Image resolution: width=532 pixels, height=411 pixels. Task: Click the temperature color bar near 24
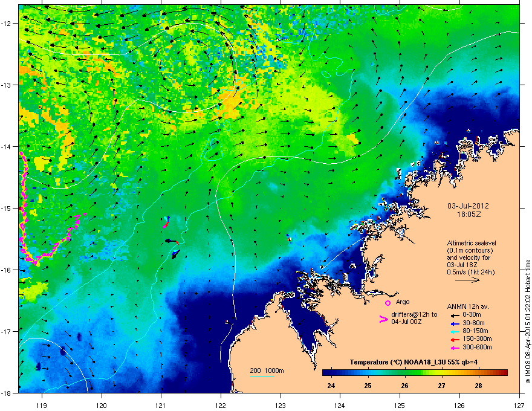(x=331, y=372)
